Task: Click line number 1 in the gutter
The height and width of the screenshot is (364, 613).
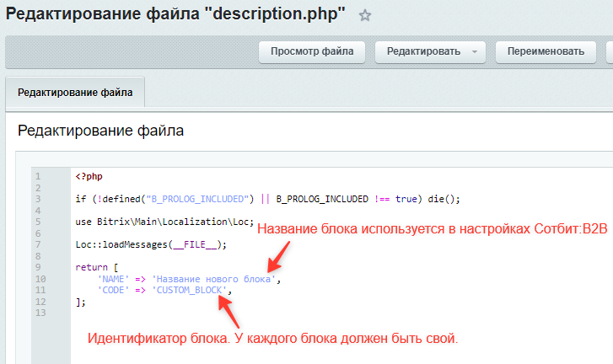Action: point(38,176)
